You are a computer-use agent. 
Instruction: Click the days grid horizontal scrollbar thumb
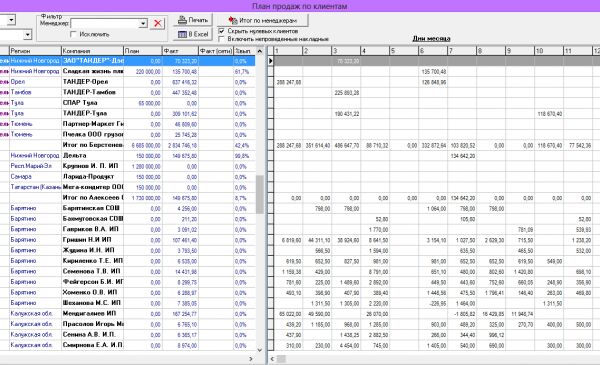pyautogui.click(x=281, y=359)
